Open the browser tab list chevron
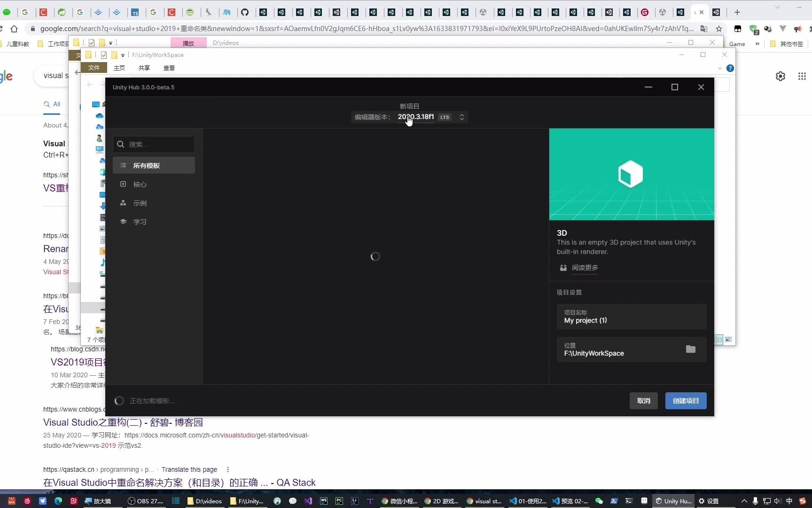Viewport: 812px width, 508px height. [778, 7]
